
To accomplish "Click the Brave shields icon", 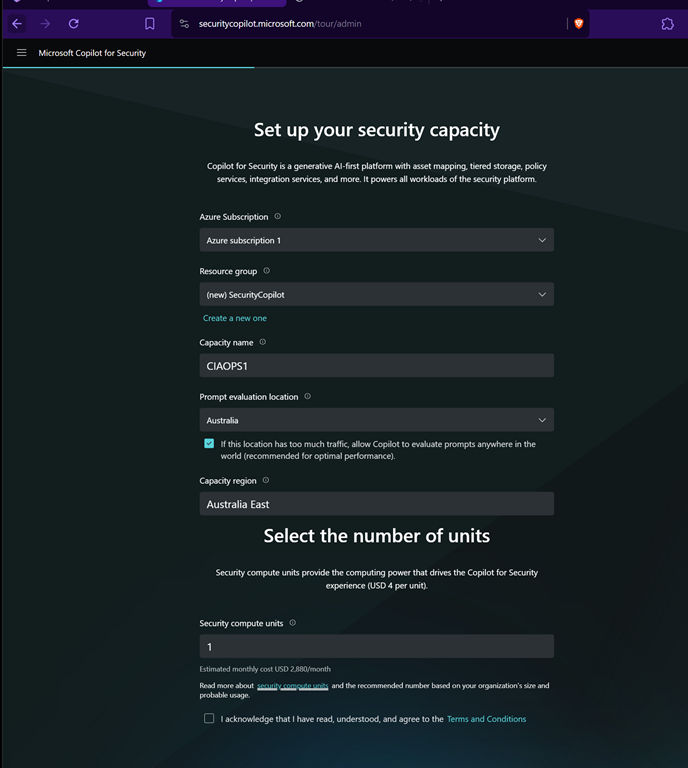I will pos(578,23).
